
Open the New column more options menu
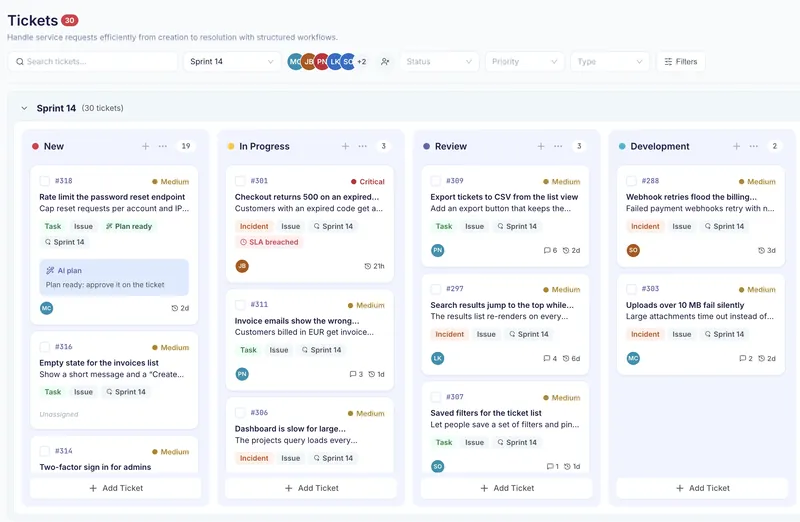tap(163, 146)
